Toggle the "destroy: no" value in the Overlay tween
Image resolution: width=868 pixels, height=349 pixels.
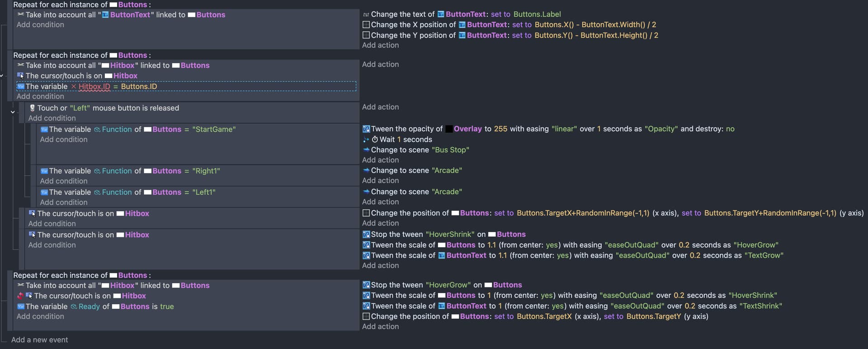click(730, 129)
